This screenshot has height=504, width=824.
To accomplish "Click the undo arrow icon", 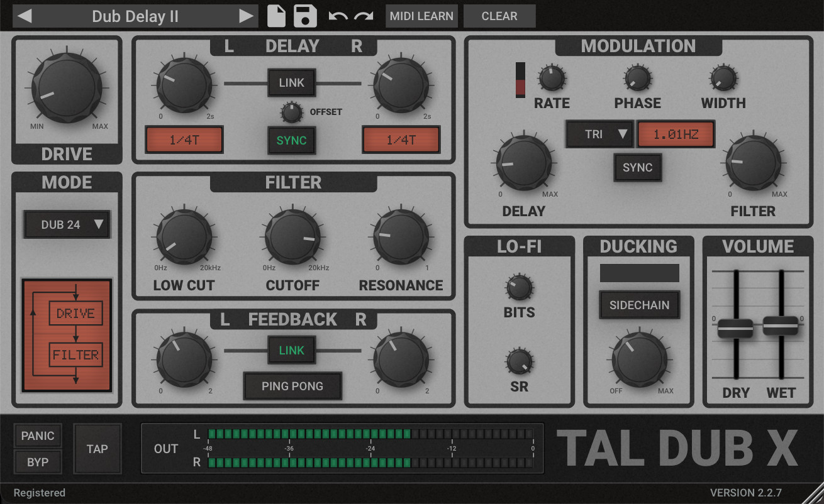I will tap(338, 16).
